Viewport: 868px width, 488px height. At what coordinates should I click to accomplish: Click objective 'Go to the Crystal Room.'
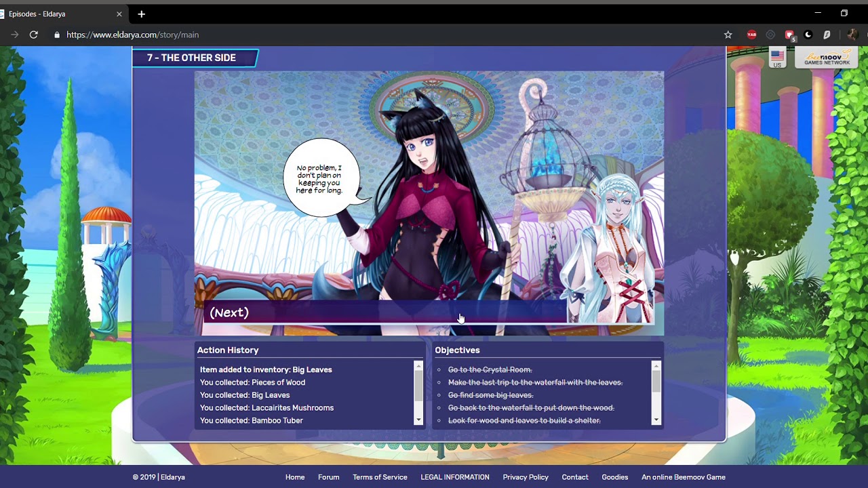pyautogui.click(x=490, y=369)
